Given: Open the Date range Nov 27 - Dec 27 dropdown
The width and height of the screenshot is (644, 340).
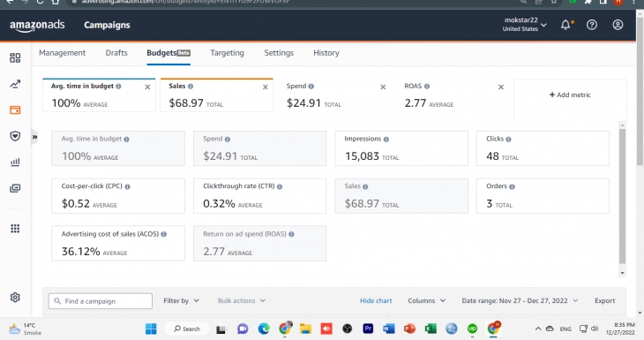Looking at the screenshot, I should [520, 301].
